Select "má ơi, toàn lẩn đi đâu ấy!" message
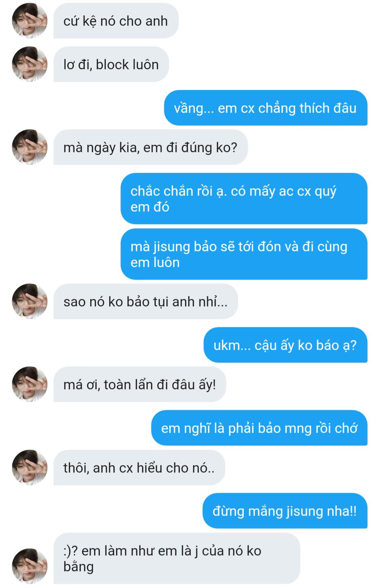 [x=140, y=384]
